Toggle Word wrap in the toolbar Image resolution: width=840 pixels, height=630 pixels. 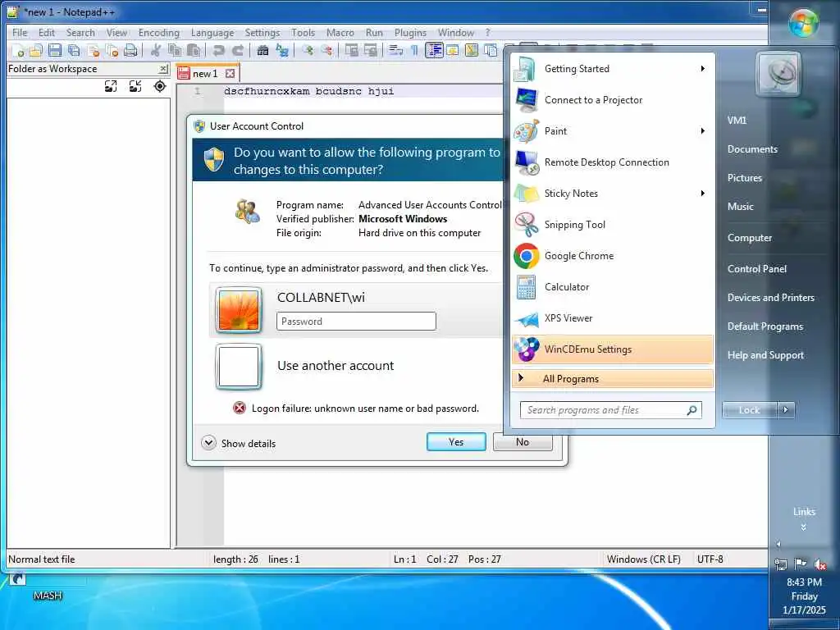[395, 50]
